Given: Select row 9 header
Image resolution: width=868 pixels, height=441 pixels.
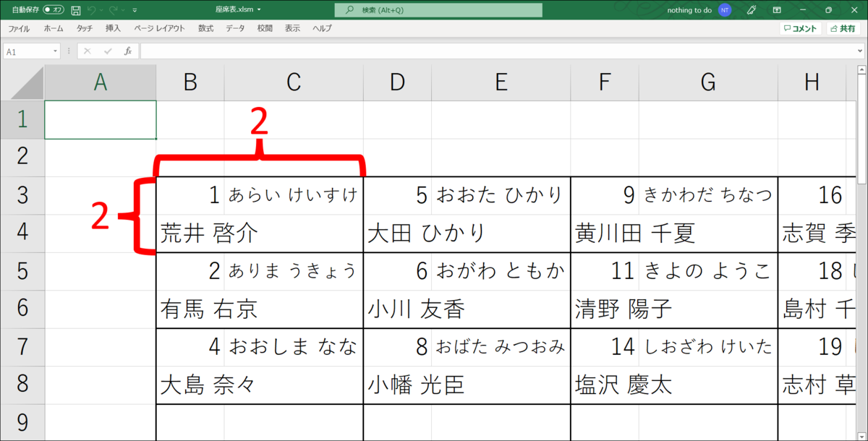Looking at the screenshot, I should pos(22,422).
